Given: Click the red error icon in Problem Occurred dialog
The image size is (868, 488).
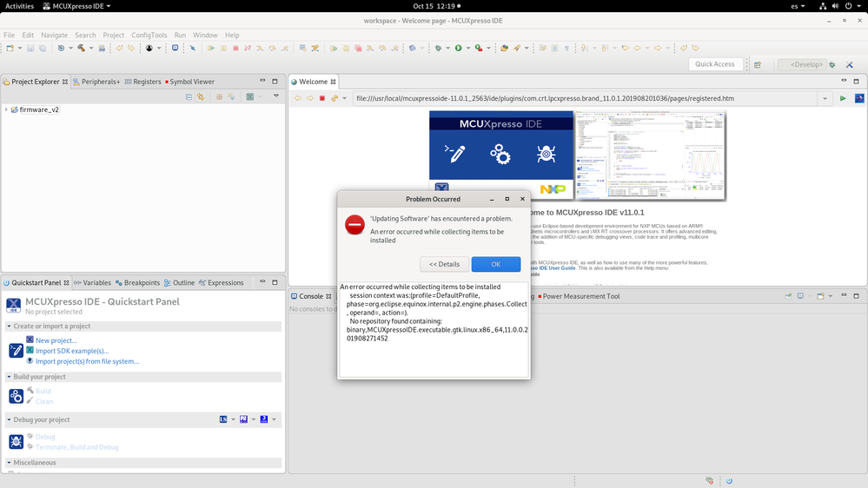Looking at the screenshot, I should pyautogui.click(x=354, y=225).
